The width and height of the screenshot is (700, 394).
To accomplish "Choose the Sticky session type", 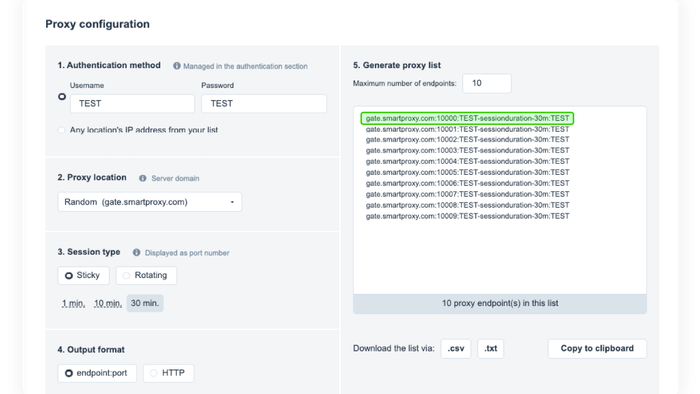I will click(x=83, y=275).
